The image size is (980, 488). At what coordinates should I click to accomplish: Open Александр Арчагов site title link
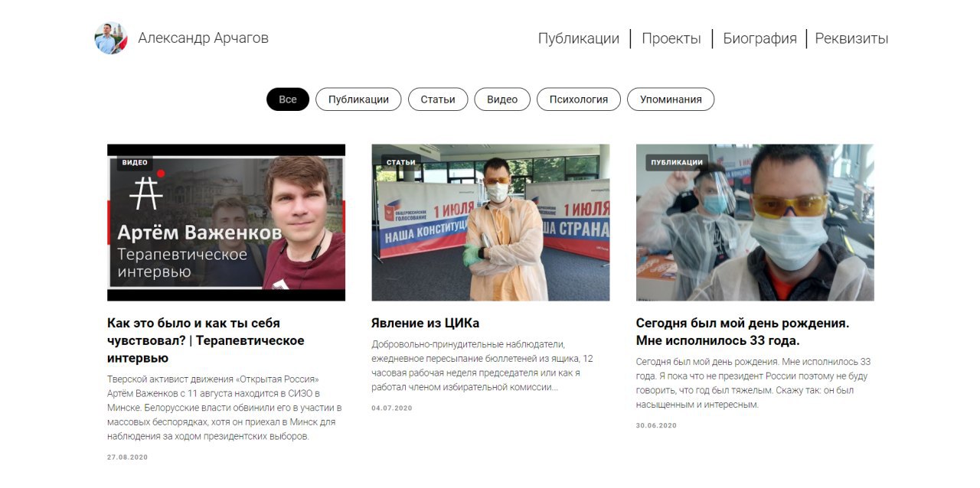(204, 38)
